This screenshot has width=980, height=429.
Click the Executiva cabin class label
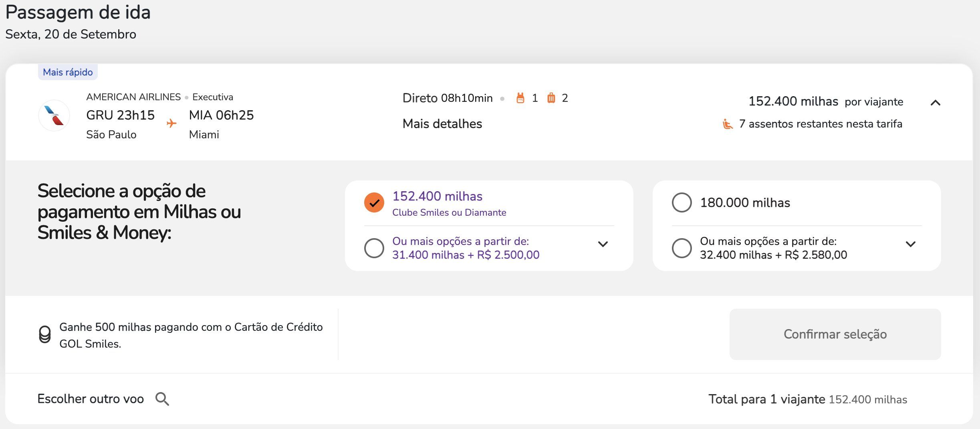[x=213, y=97]
